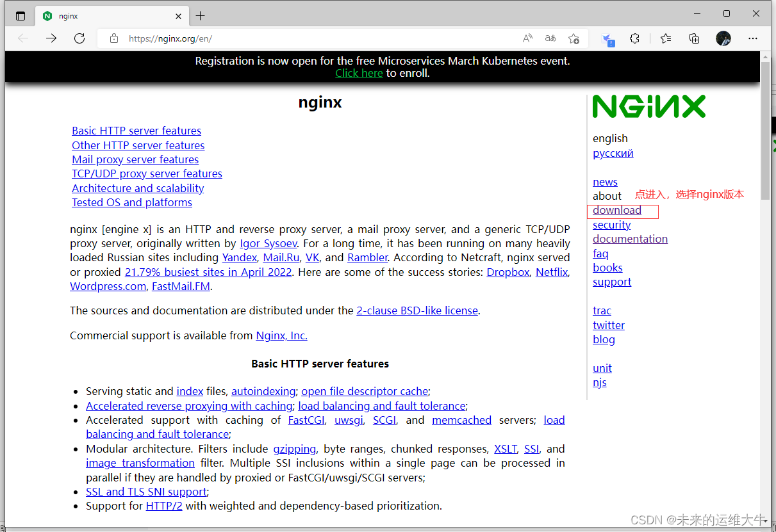Open the faq sidebar link
The image size is (776, 532).
[600, 254]
